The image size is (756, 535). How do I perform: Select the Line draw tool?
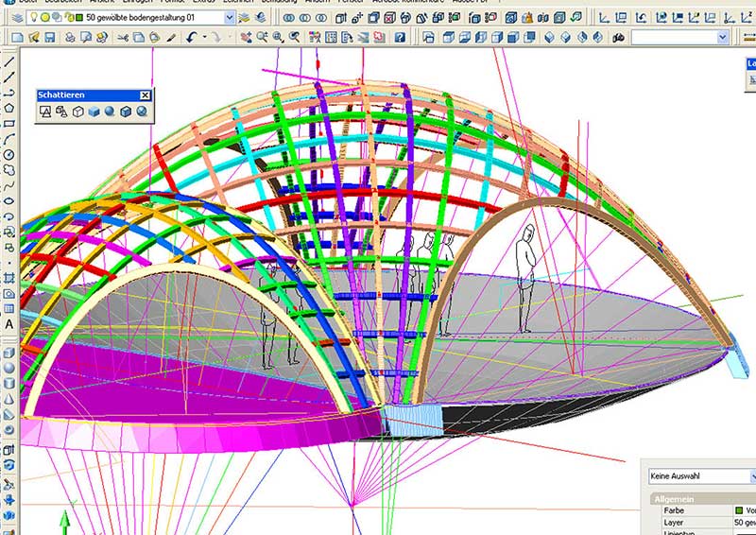[x=9, y=61]
